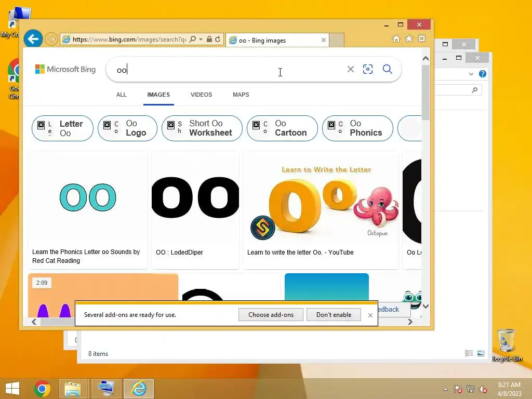Expand the address bar autocomplete dropdown arrow
Screen dimensions: 532x399
[x=201, y=39]
